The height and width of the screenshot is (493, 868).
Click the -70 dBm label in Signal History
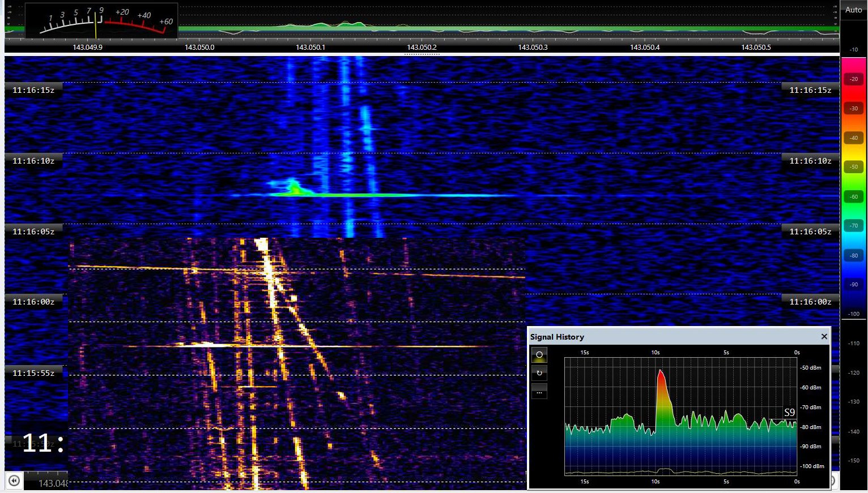click(x=811, y=408)
